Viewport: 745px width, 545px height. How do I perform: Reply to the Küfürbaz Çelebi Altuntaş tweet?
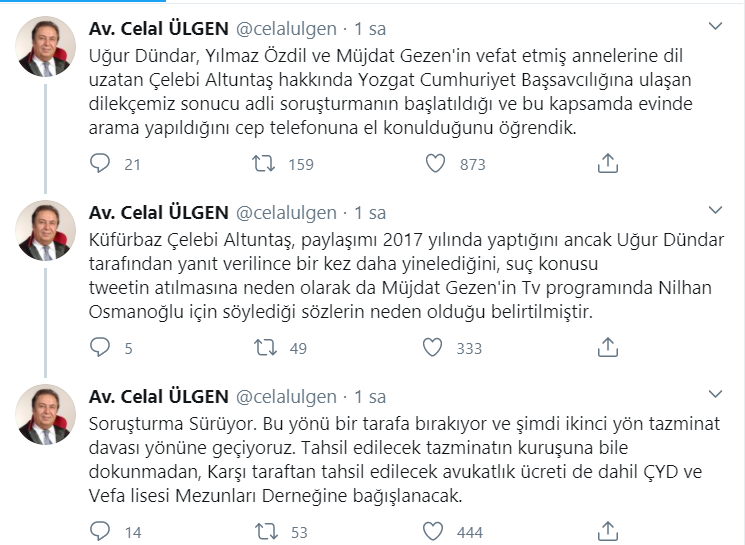[100, 347]
